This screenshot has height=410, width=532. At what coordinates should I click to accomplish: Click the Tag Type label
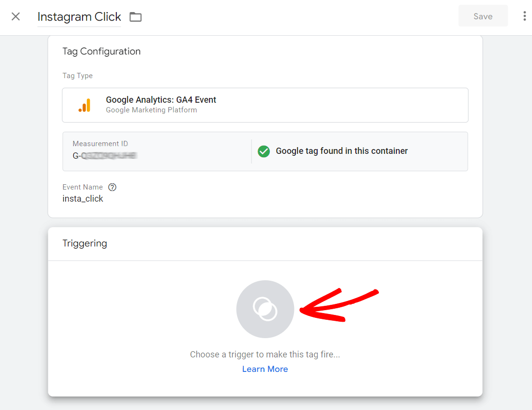77,76
